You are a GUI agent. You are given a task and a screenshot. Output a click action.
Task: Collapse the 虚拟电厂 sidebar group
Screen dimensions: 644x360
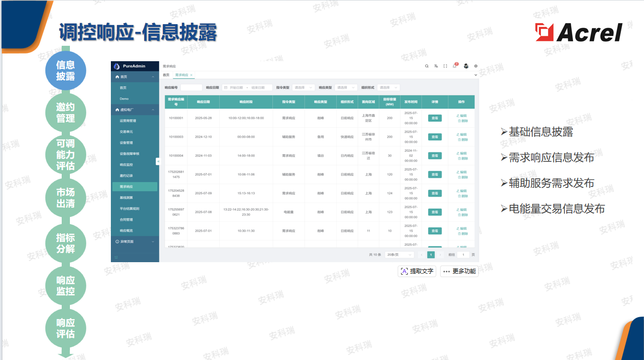(134, 110)
